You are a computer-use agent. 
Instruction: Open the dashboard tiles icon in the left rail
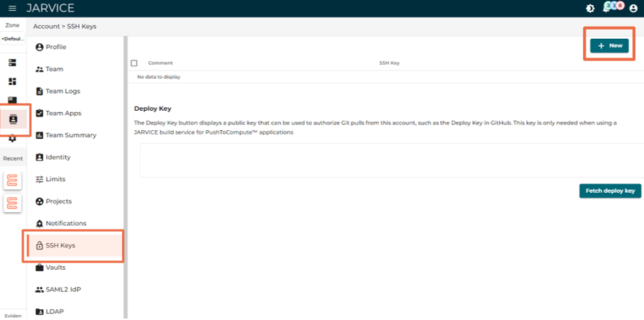12,81
